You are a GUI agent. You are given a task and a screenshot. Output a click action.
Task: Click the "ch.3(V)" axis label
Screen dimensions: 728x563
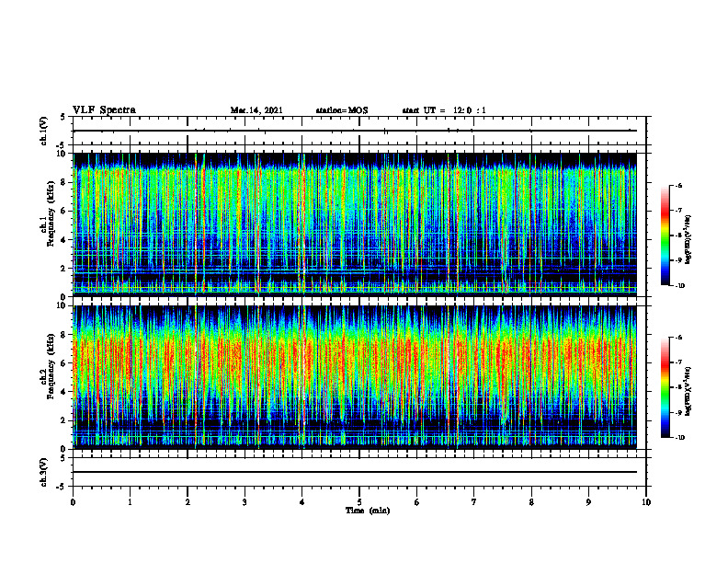click(x=43, y=472)
